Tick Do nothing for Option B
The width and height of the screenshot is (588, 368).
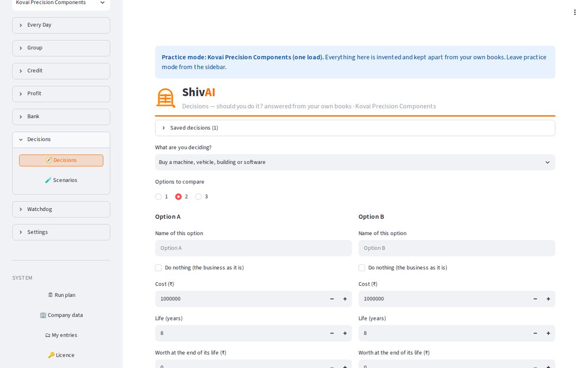click(362, 268)
